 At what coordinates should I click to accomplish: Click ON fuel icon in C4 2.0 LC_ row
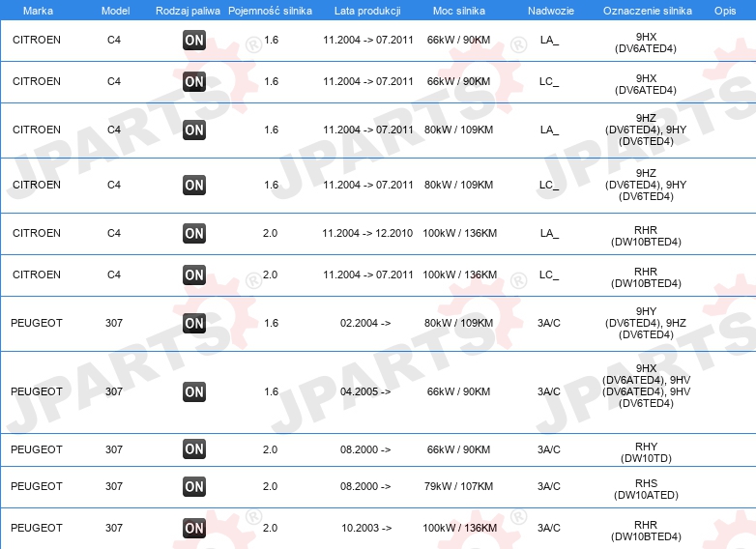pos(194,274)
